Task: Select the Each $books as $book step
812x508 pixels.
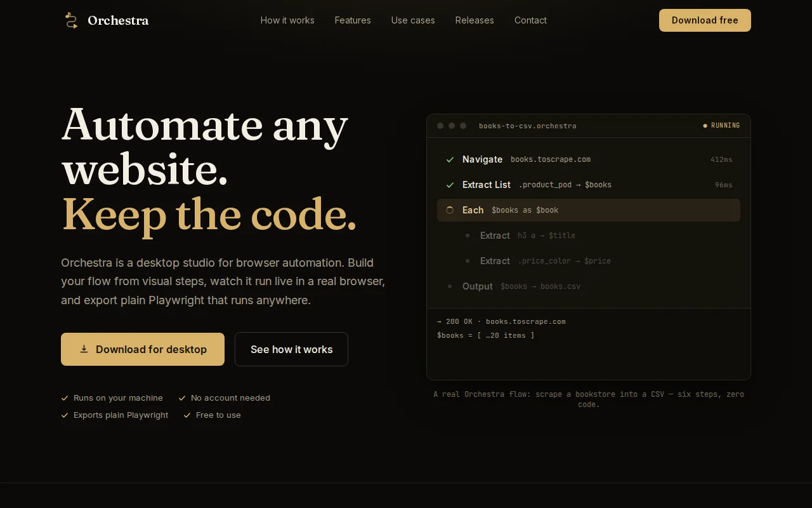Action: [x=589, y=210]
